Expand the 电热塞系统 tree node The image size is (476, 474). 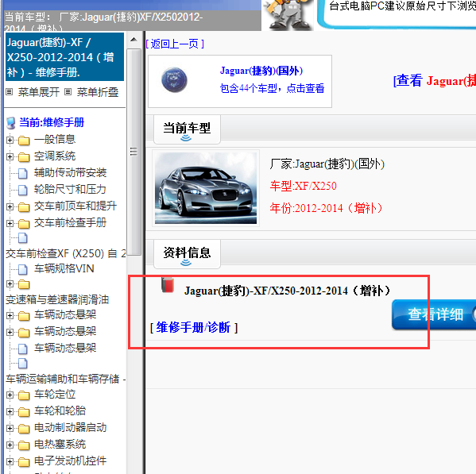click(x=10, y=445)
